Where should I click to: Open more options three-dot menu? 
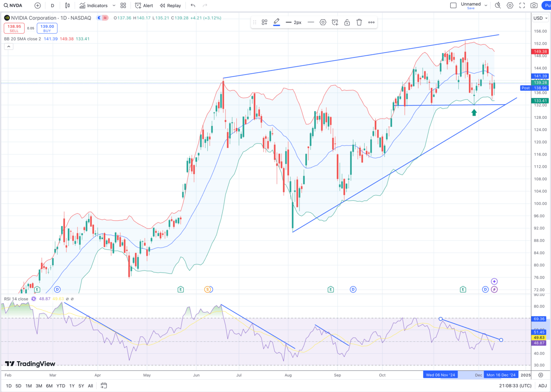coord(371,22)
